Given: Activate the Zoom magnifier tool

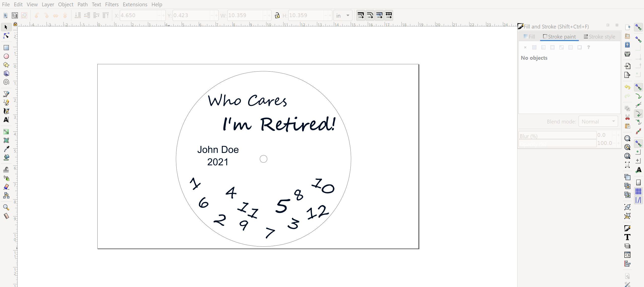Looking at the screenshot, I should tap(6, 207).
